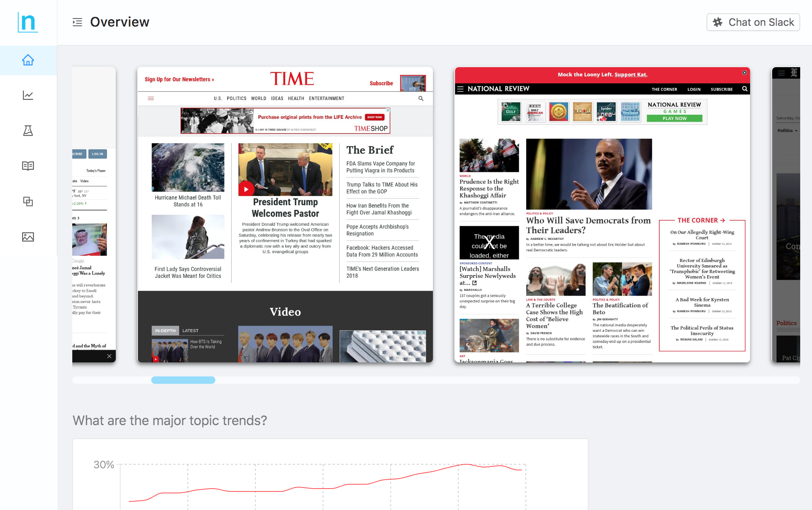This screenshot has width=812, height=510.
Task: Click the green 'PLAY NOW' games button
Action: pyautogui.click(x=674, y=118)
